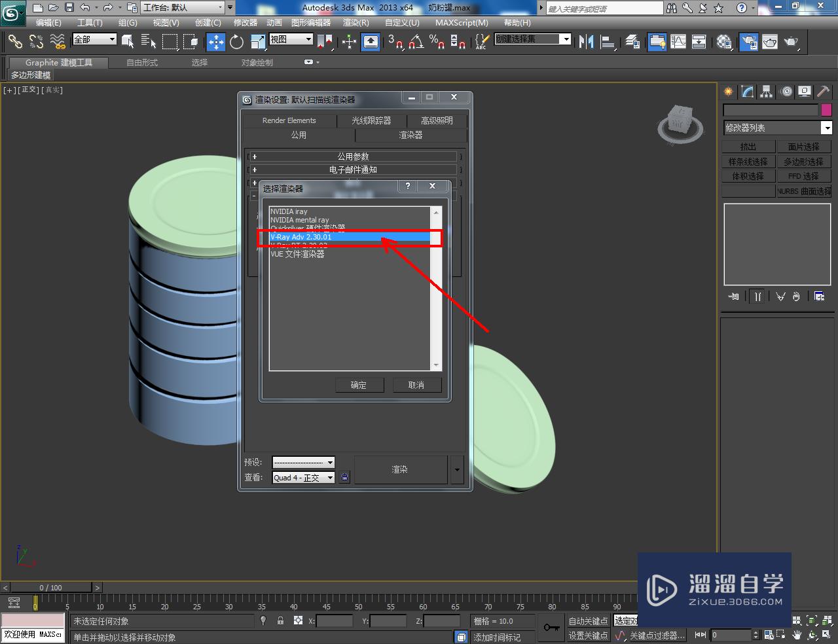Click the Align tool icon
Image resolution: width=838 pixels, height=644 pixels.
[x=608, y=42]
